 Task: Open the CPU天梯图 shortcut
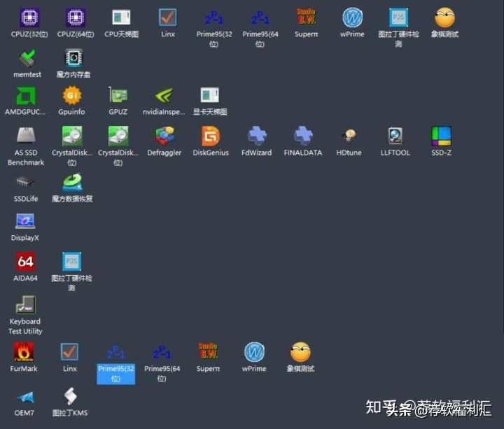(121, 18)
